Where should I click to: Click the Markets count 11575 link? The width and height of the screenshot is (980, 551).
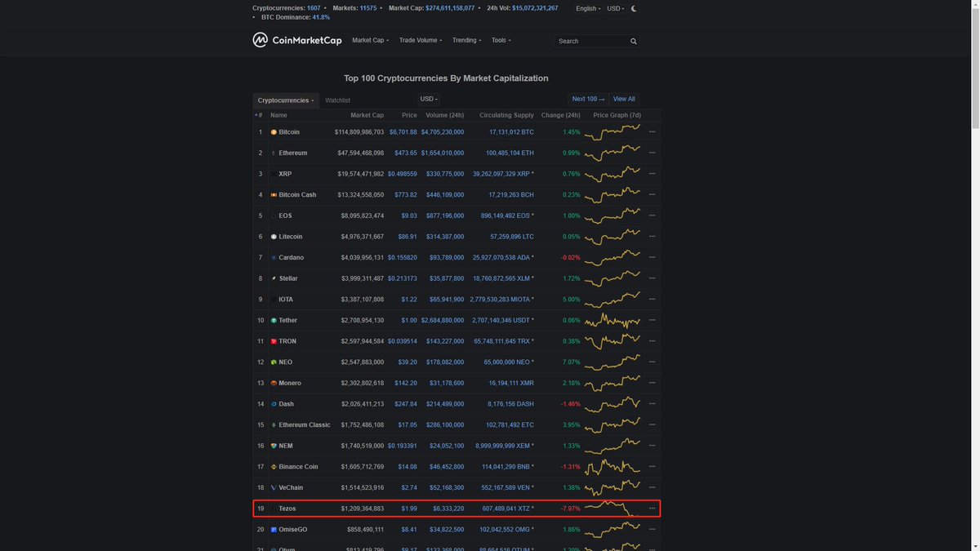coord(368,8)
